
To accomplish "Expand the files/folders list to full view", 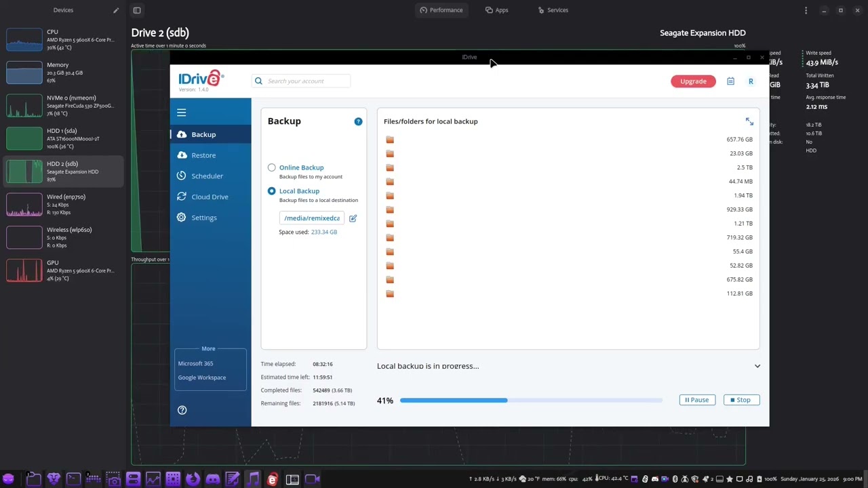I will pos(749,121).
